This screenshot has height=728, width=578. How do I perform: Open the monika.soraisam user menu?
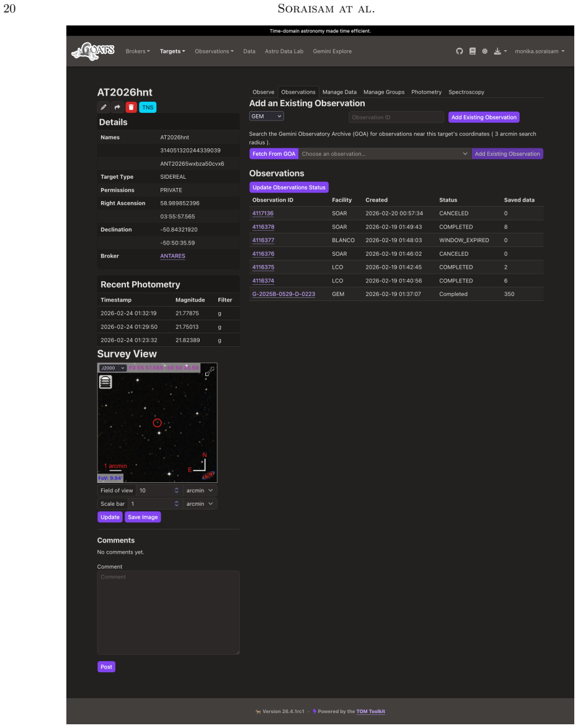540,51
